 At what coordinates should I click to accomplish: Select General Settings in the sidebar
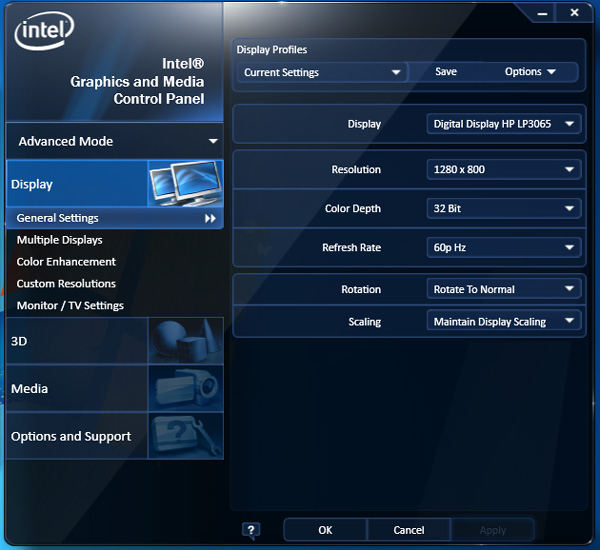pyautogui.click(x=115, y=218)
